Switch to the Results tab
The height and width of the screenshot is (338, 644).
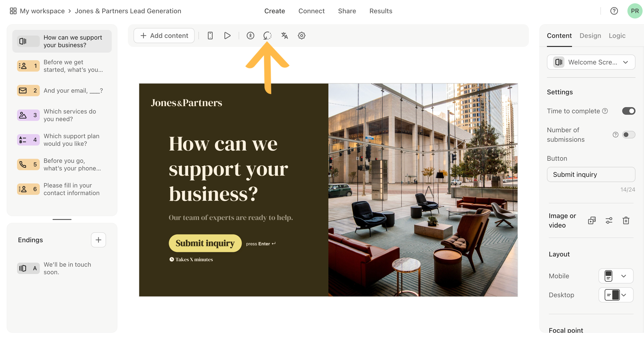[x=380, y=11]
